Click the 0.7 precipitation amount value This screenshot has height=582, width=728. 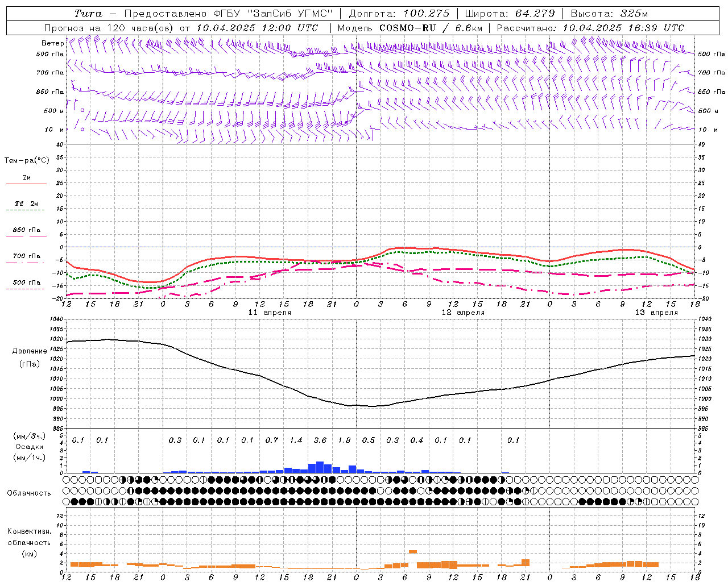tap(272, 440)
